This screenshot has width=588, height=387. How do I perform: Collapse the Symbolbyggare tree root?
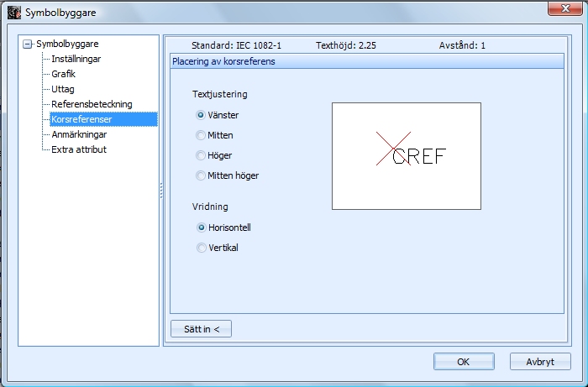coord(27,44)
